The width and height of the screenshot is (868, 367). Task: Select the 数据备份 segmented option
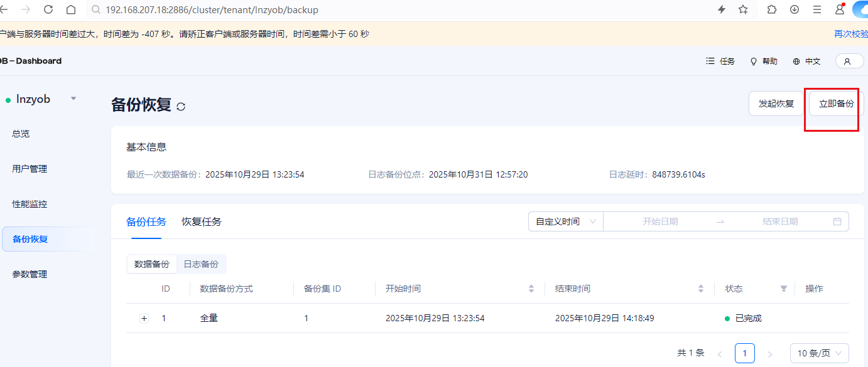click(152, 264)
